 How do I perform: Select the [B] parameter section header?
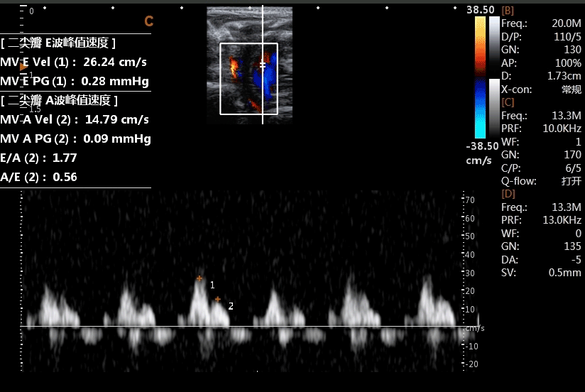[x=508, y=11]
